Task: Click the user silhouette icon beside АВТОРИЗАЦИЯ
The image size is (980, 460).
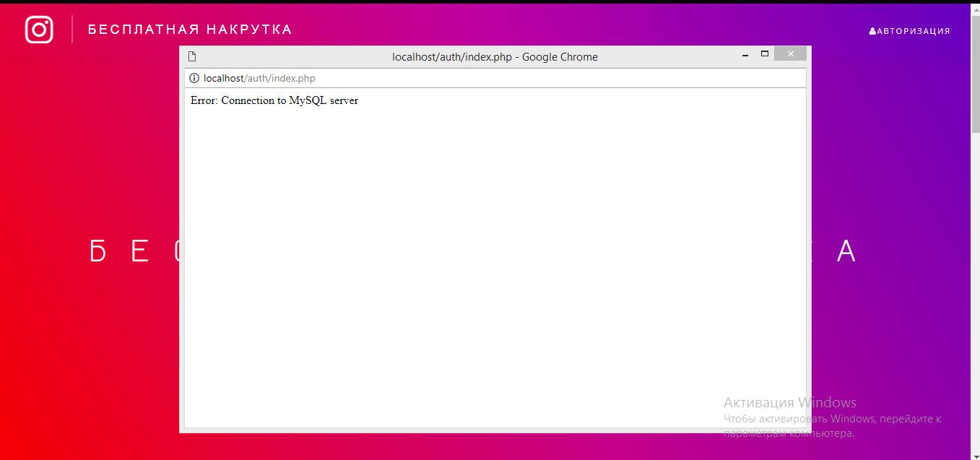Action: [x=872, y=31]
